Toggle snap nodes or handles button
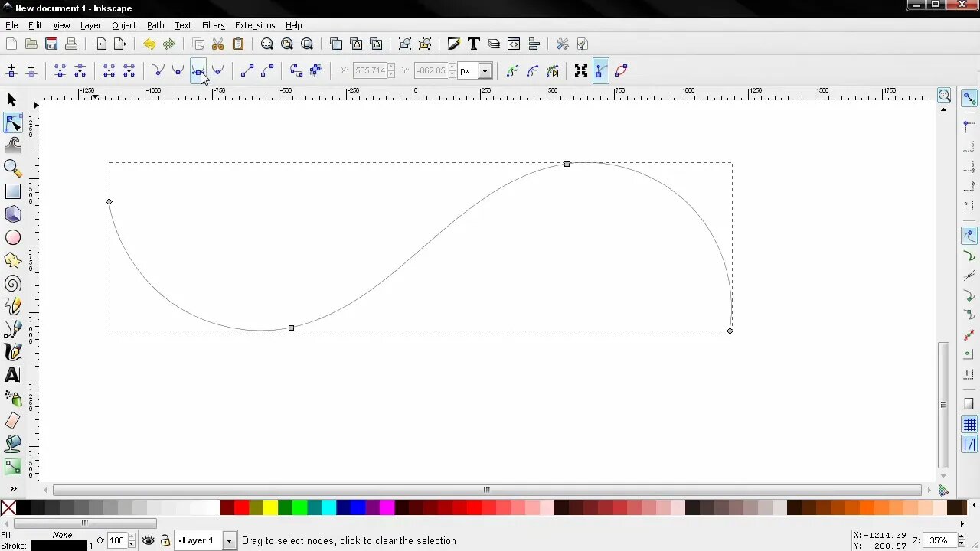 click(x=969, y=236)
